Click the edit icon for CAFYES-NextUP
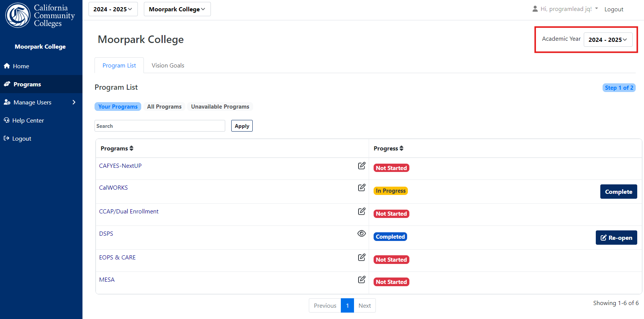 tap(362, 166)
